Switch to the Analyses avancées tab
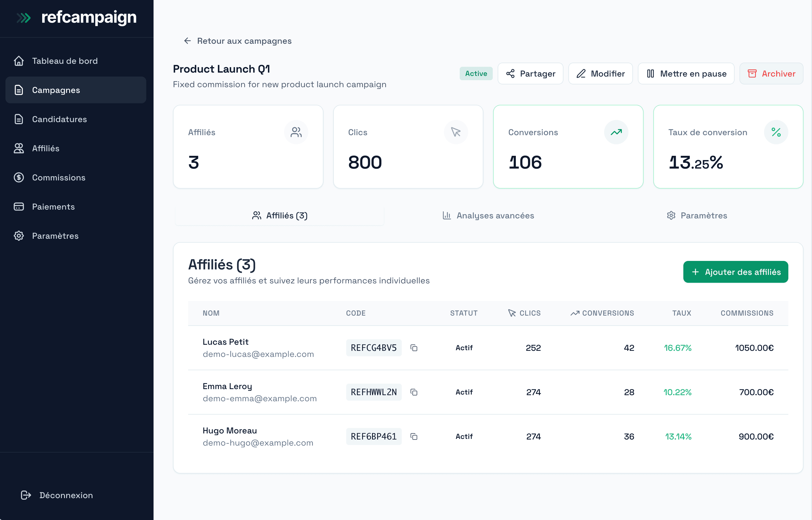812x520 pixels. 488,215
